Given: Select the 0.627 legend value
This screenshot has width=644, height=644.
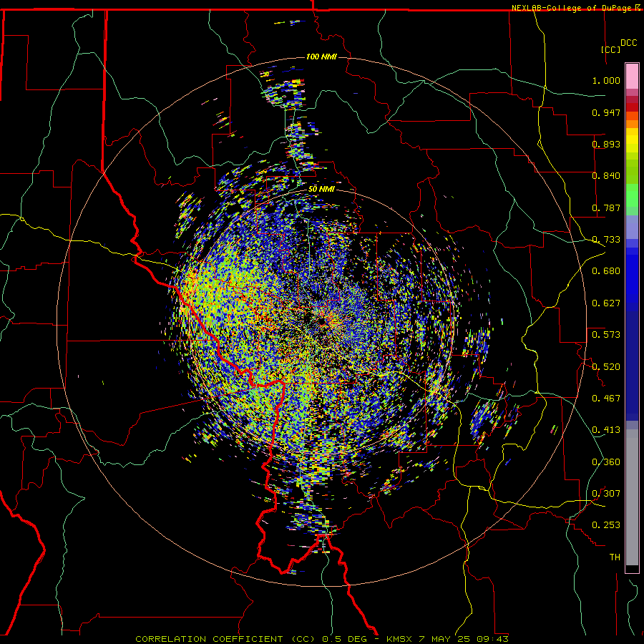Looking at the screenshot, I should 606,303.
